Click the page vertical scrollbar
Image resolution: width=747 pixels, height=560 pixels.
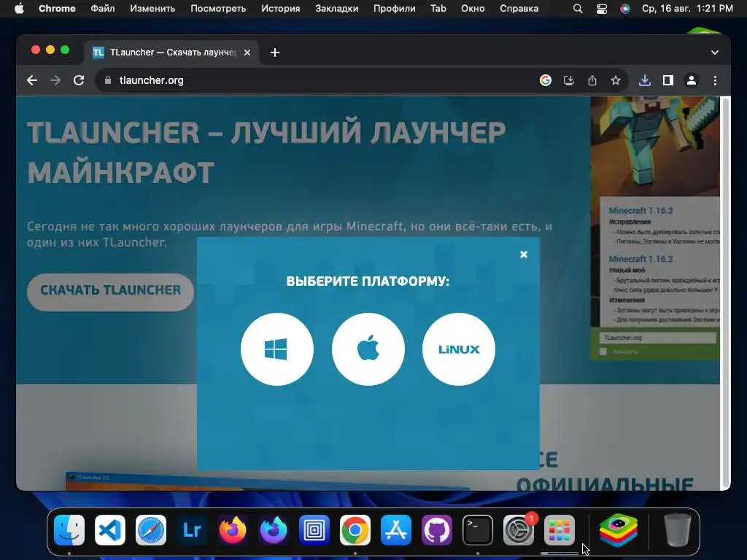click(725, 292)
